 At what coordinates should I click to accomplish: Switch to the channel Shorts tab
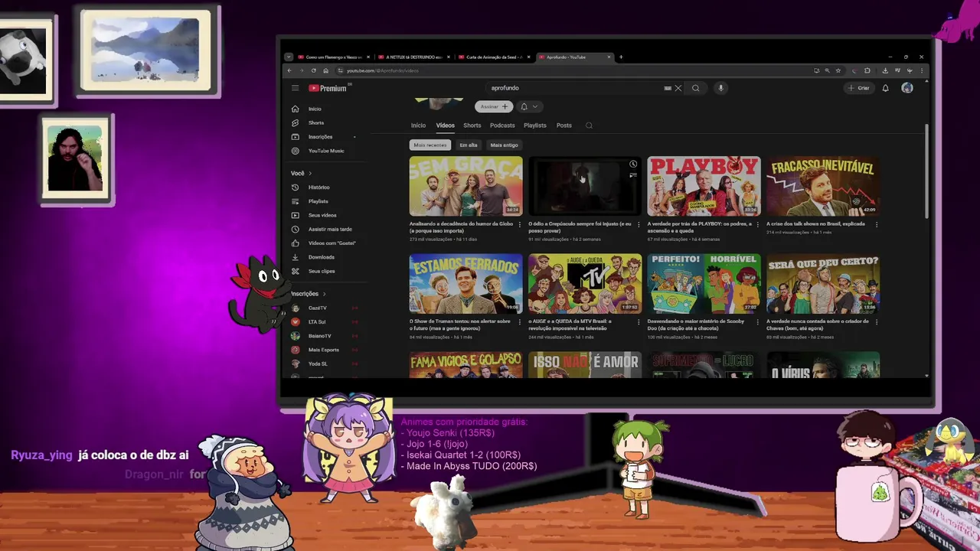point(472,126)
